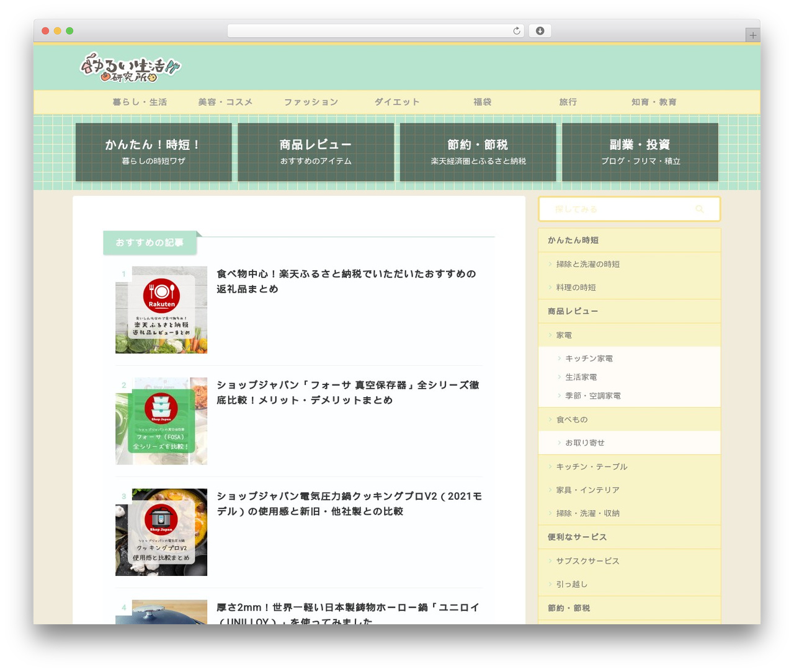Click the 節約・節税 banner button

coord(478,152)
